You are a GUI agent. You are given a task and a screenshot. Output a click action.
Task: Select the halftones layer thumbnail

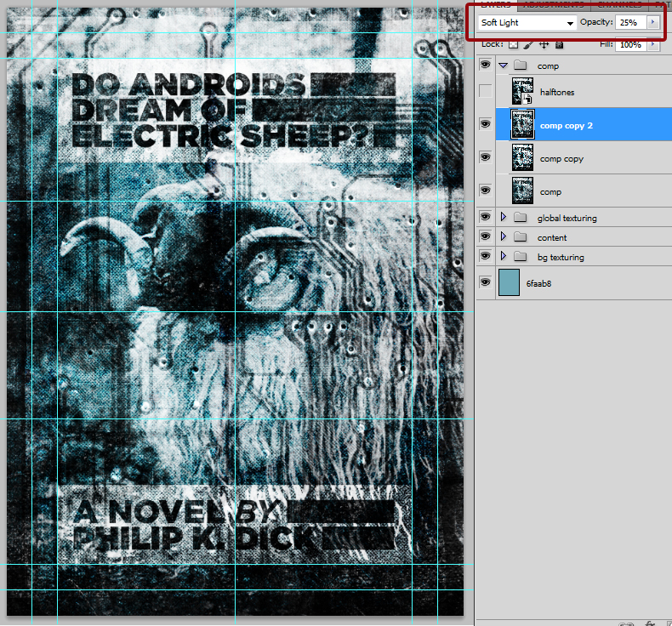[x=522, y=91]
